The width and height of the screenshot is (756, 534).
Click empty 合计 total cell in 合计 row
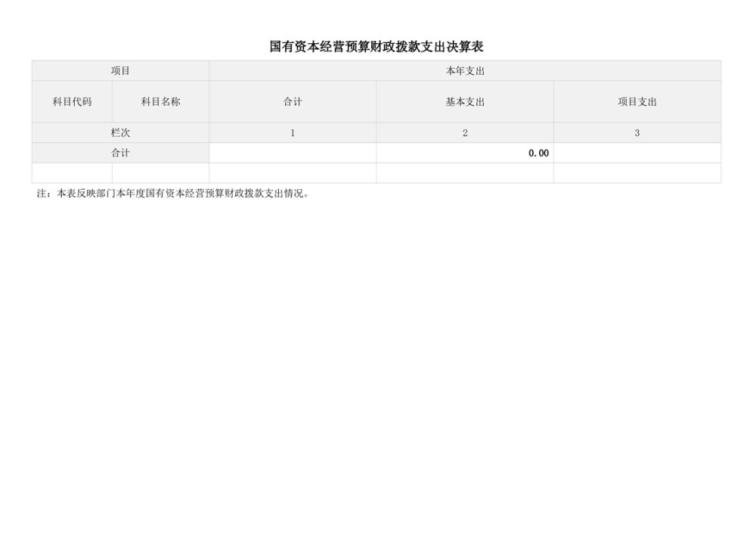pos(293,153)
